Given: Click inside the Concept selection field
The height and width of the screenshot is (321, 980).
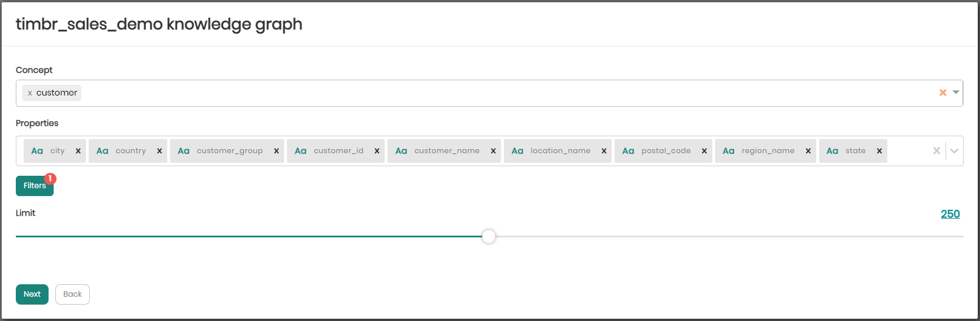Looking at the screenshot, I should [489, 93].
